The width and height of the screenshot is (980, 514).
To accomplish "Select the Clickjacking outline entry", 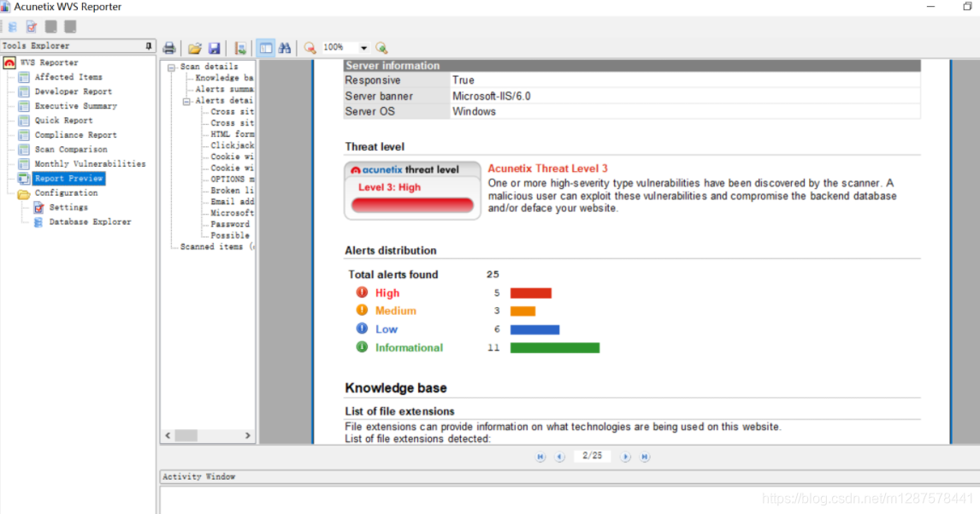I will [x=233, y=145].
